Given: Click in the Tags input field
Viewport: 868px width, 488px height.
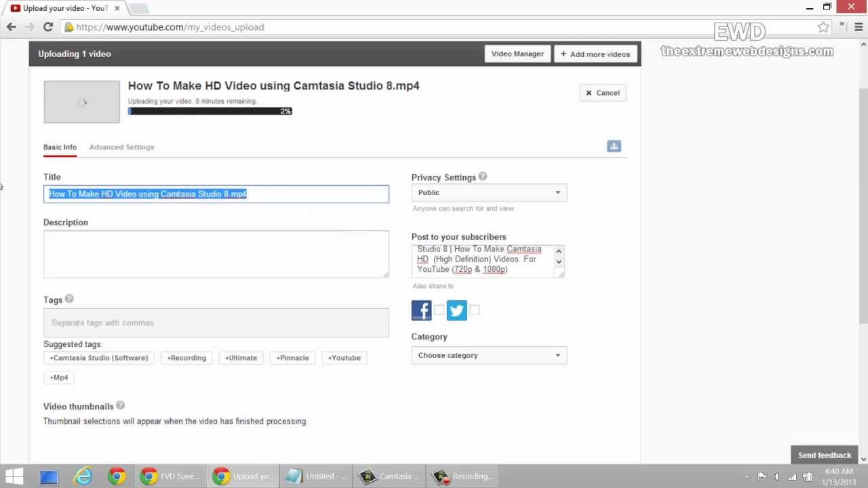Looking at the screenshot, I should point(216,323).
